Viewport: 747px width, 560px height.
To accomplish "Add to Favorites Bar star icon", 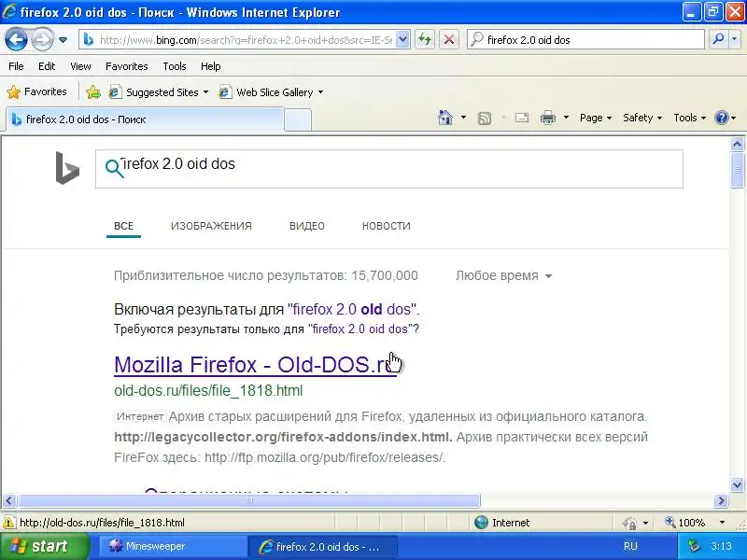I will coord(93,91).
